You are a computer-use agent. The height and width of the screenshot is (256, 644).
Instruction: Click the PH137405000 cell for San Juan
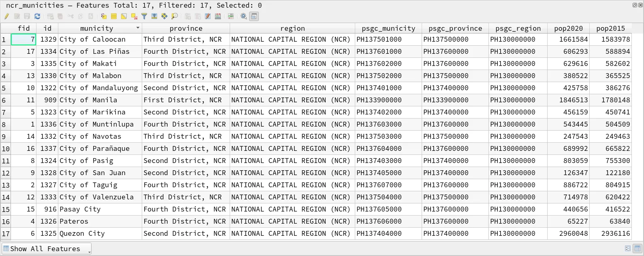point(388,173)
